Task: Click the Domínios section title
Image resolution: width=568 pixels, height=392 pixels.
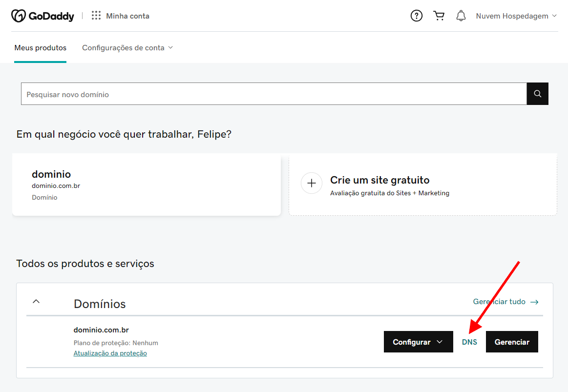Action: [100, 304]
